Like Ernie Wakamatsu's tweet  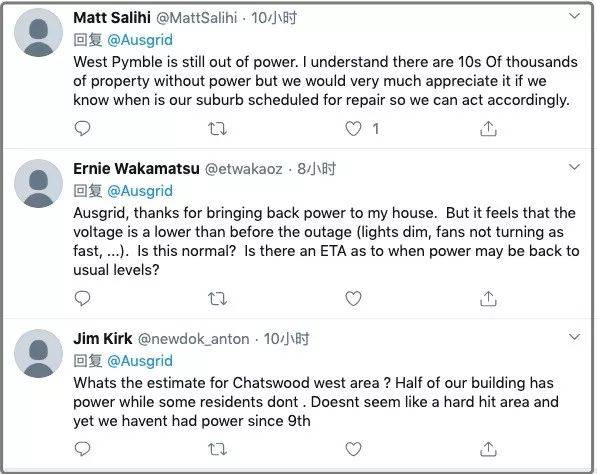tap(353, 298)
